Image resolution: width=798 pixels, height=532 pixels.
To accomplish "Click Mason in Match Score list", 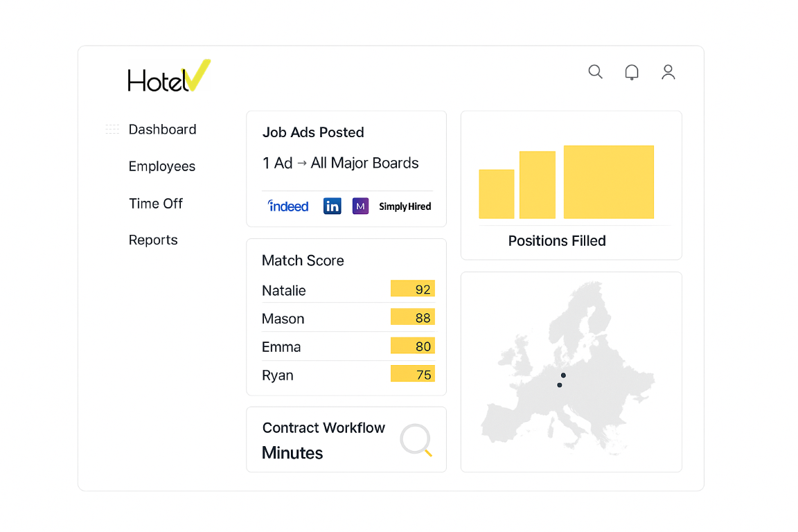I will 283,319.
